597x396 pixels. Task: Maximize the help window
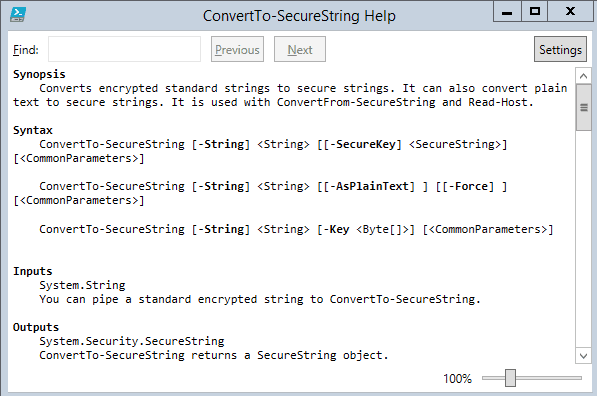coord(535,11)
